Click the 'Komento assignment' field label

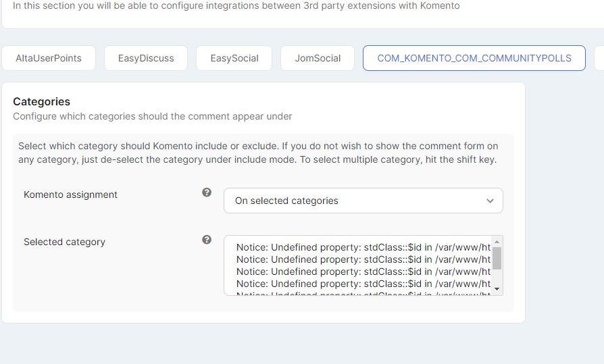pos(70,194)
